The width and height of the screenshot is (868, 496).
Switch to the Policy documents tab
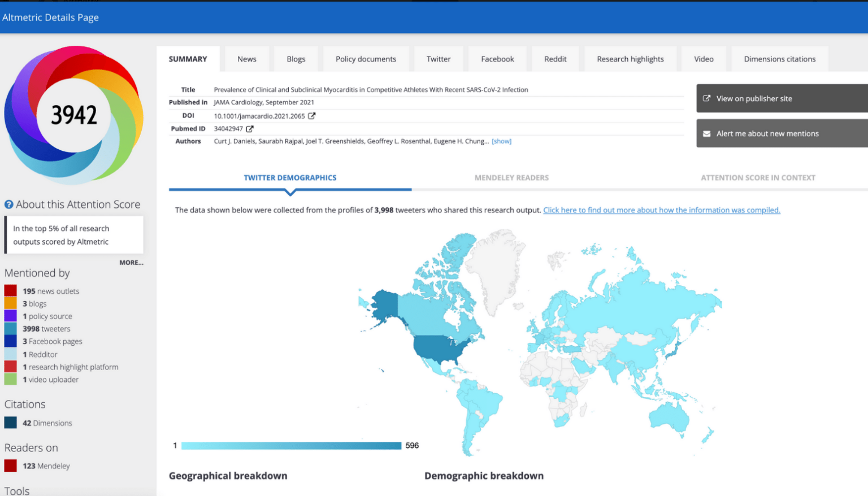(366, 59)
